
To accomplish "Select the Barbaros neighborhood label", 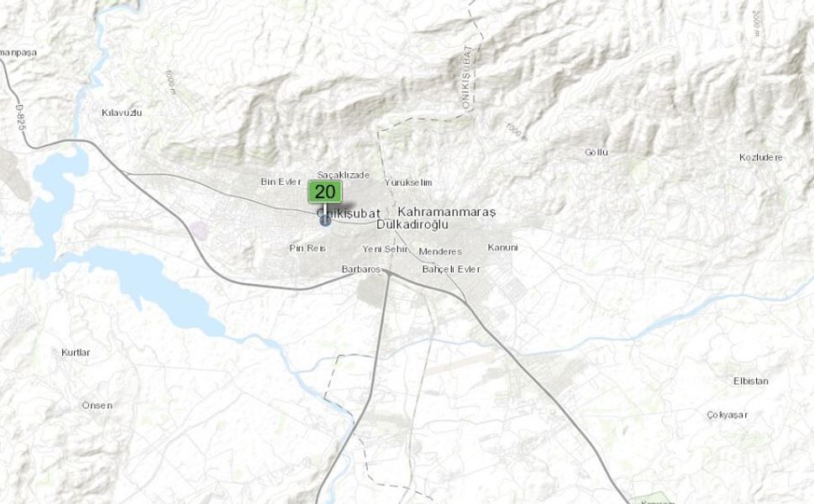I will [360, 270].
